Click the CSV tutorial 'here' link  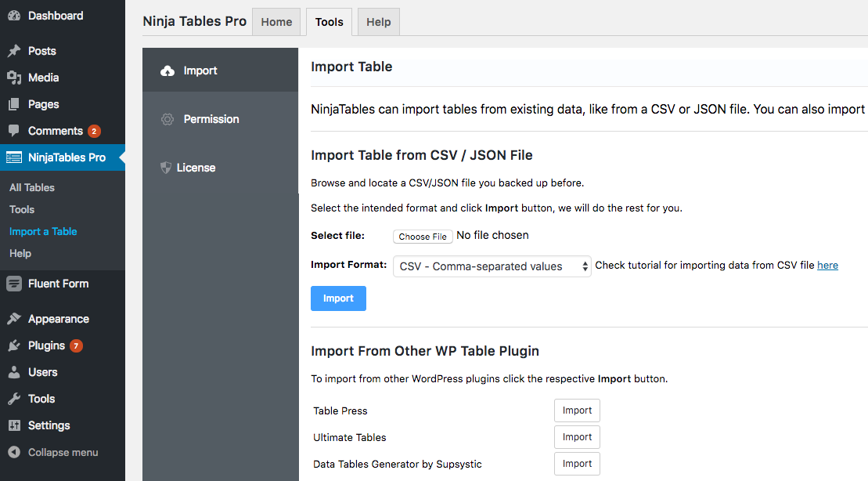(x=827, y=265)
